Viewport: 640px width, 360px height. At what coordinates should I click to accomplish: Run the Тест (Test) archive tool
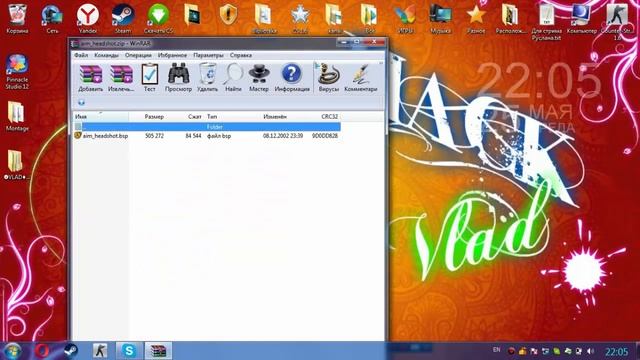click(x=149, y=78)
